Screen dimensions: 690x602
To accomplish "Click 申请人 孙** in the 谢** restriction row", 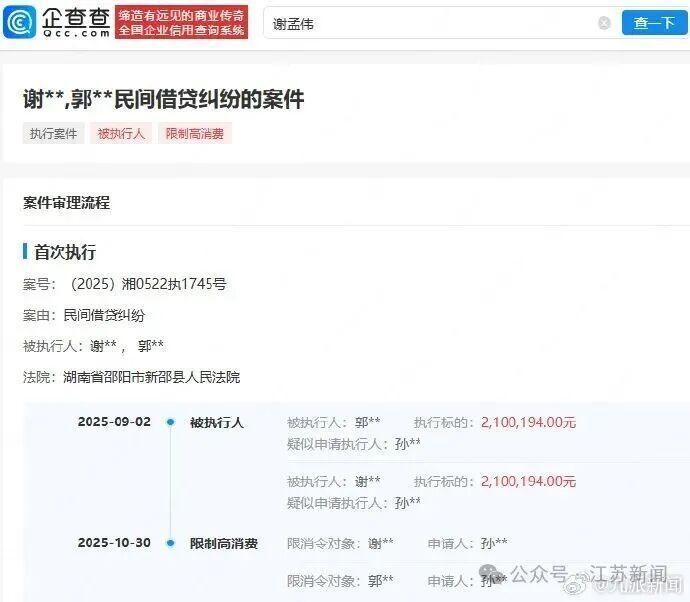I will 467,543.
